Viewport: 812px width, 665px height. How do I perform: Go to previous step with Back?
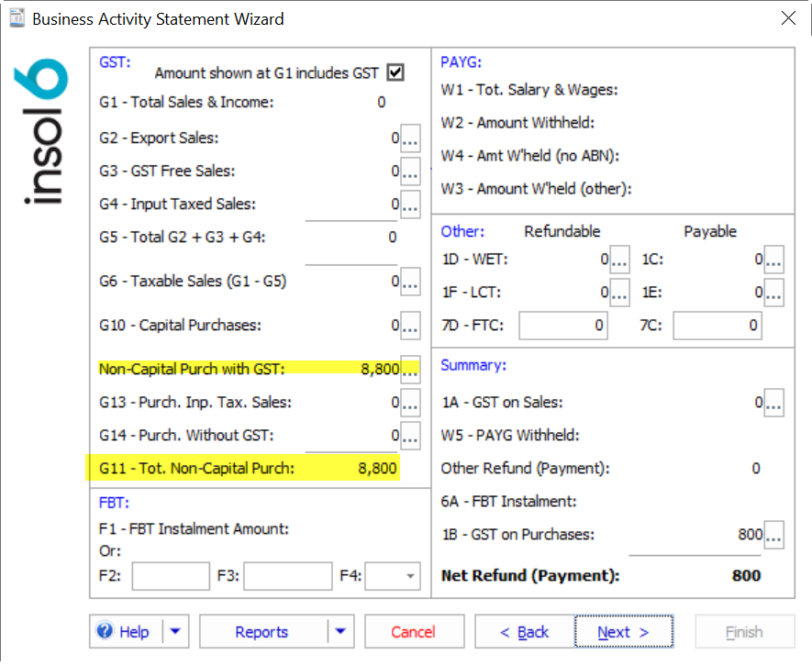[x=524, y=632]
